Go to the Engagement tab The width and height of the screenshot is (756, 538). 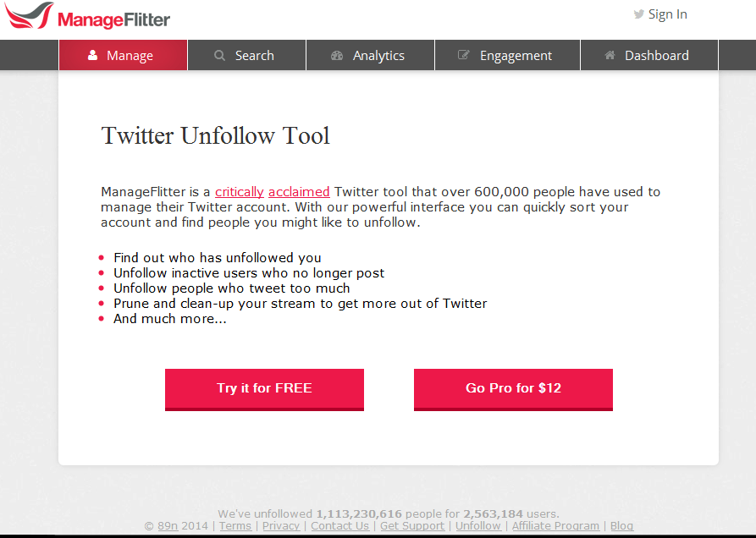pos(516,56)
